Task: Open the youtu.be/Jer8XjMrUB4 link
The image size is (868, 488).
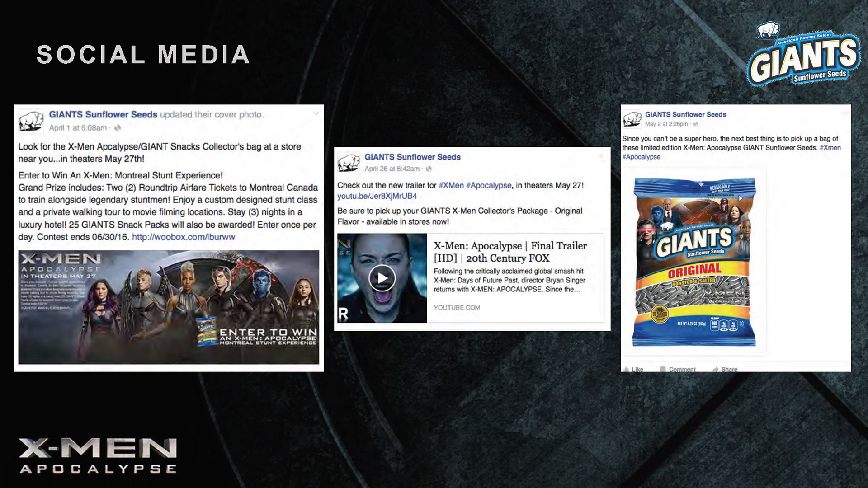Action: [377, 196]
